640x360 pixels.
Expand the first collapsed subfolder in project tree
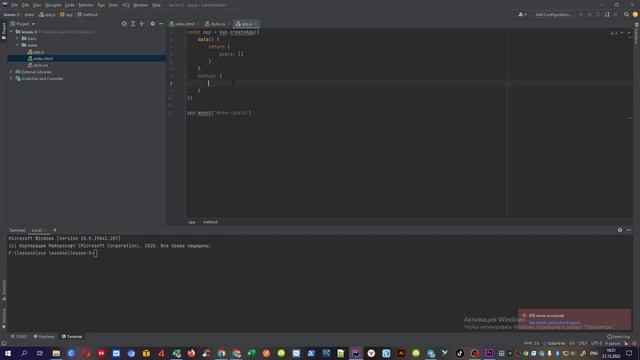pyautogui.click(x=18, y=38)
